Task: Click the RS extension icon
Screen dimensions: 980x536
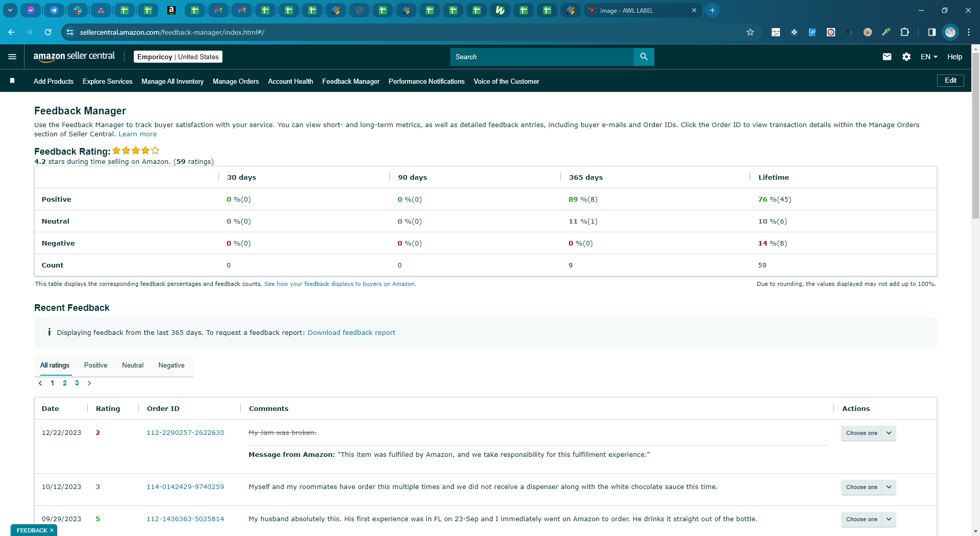Action: coord(849,32)
